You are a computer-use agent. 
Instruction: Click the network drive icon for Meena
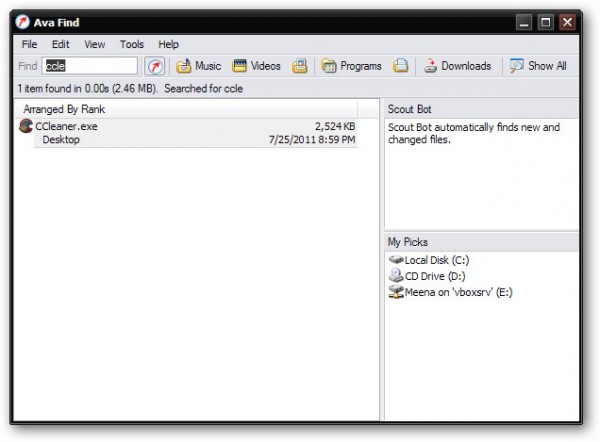pyautogui.click(x=396, y=292)
